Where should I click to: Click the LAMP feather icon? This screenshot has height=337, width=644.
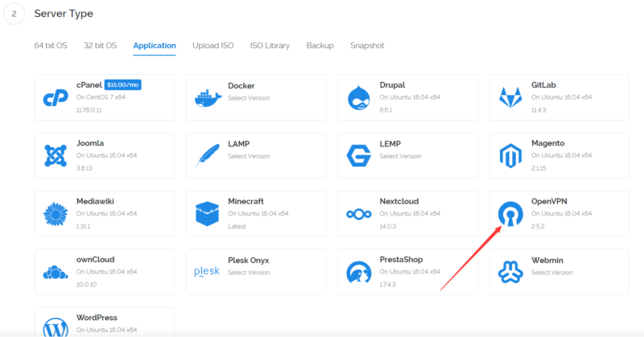207,156
